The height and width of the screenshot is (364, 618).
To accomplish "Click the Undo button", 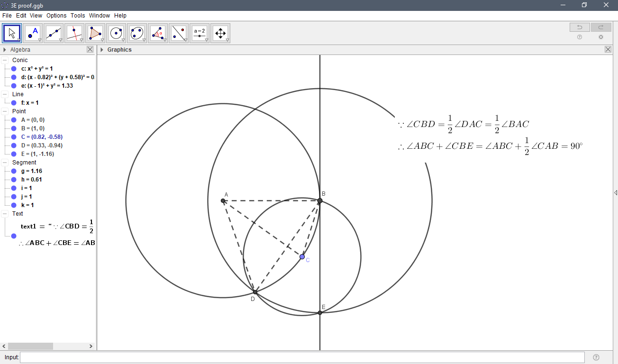I will click(x=579, y=27).
